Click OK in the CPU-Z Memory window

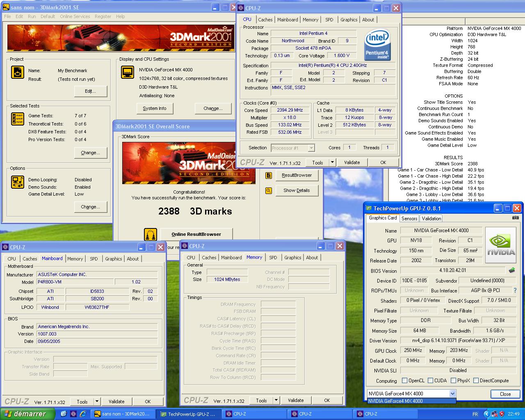click(x=327, y=400)
